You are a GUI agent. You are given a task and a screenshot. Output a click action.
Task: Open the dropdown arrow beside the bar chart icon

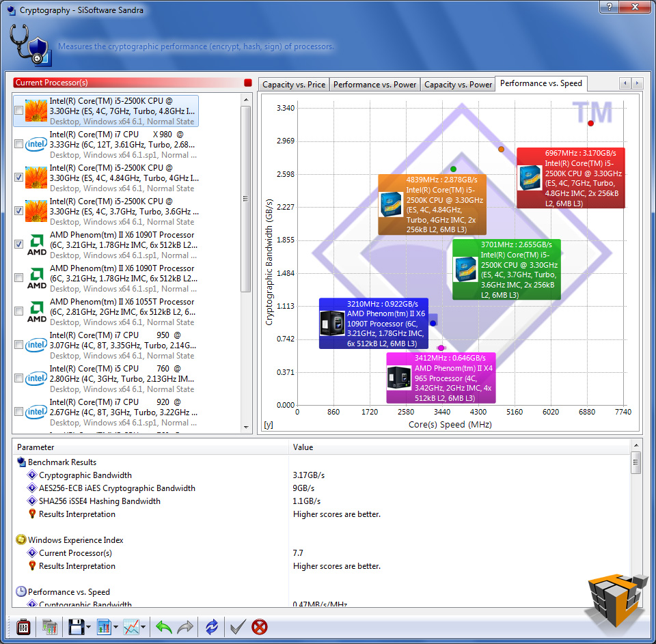[115, 627]
